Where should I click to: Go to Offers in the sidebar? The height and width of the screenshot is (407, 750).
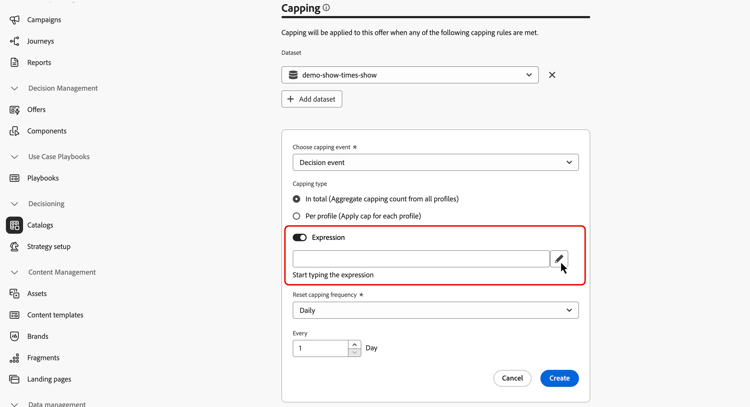click(x=36, y=110)
